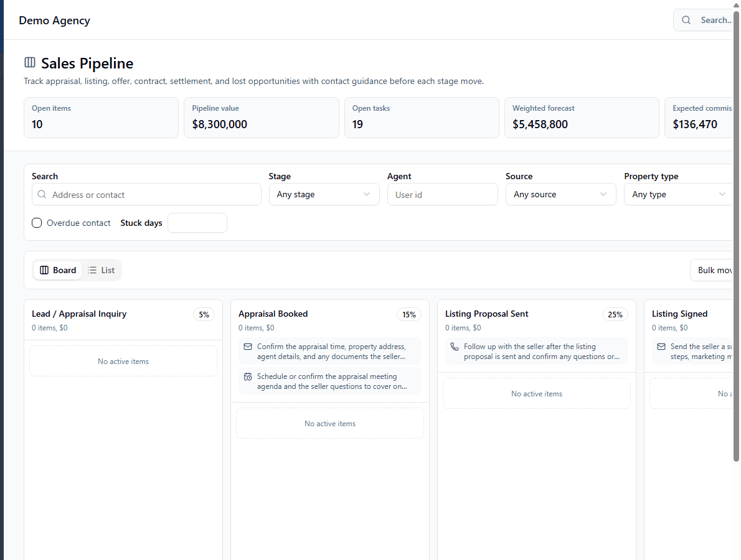Focus the top-right Search box
741x560 pixels.
pyautogui.click(x=704, y=20)
